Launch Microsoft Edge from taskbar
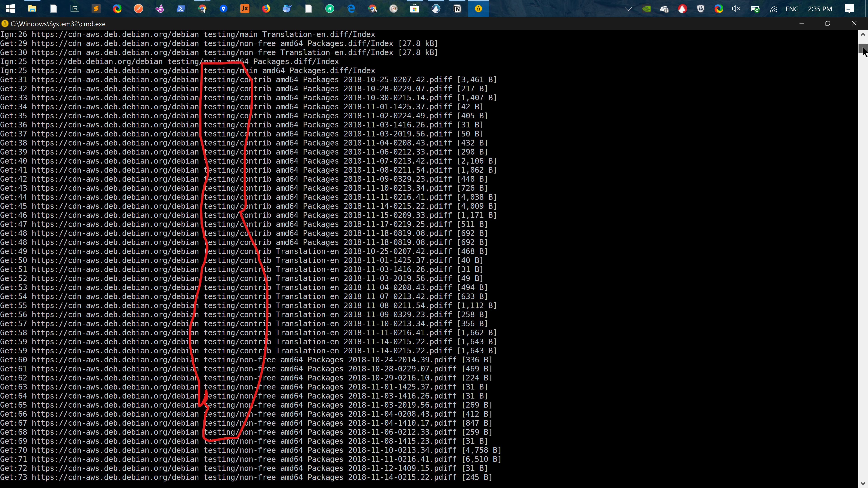 tap(351, 9)
